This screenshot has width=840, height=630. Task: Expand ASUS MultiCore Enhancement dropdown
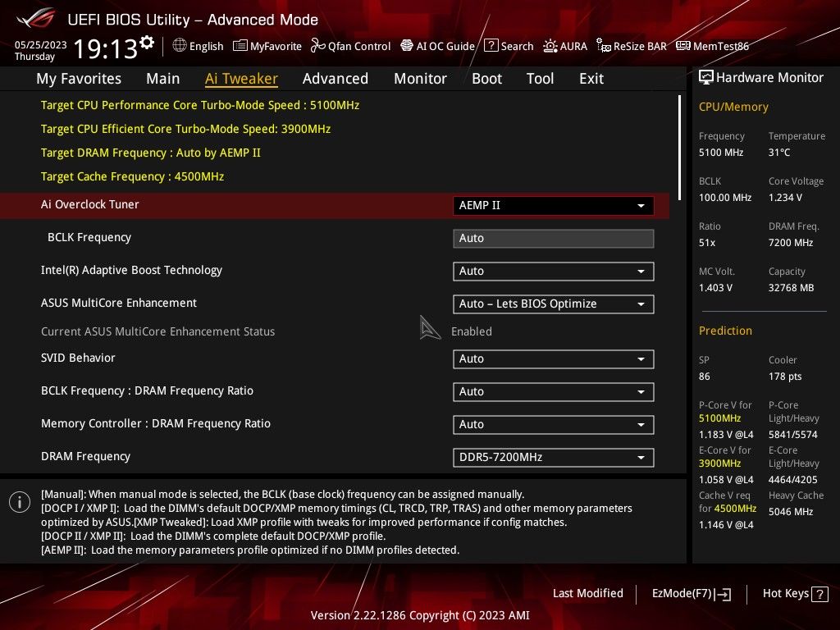click(554, 304)
